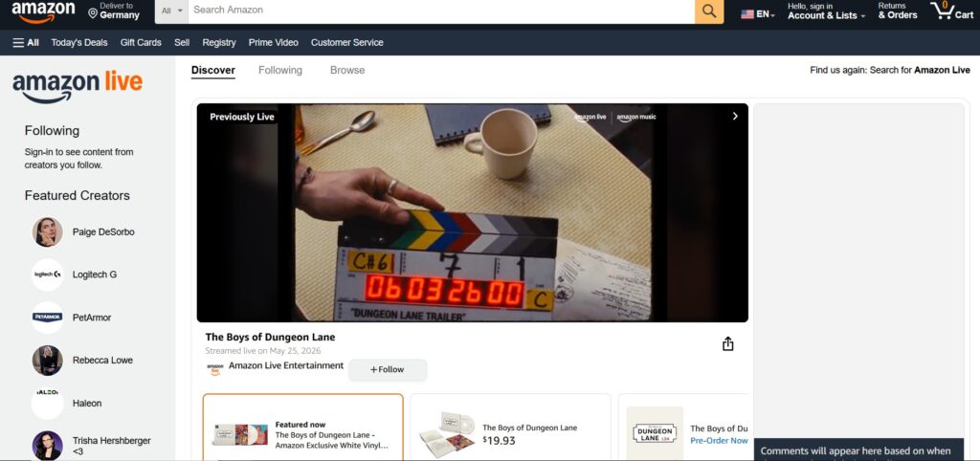Image resolution: width=980 pixels, height=461 pixels.
Task: Play the Dungeon Lane trailer video
Action: pyautogui.click(x=473, y=212)
